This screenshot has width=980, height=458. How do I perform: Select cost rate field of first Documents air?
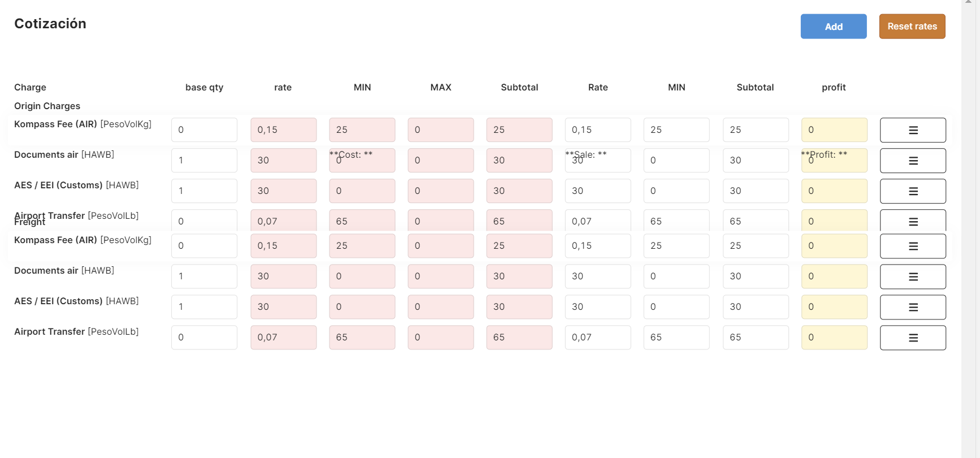(x=283, y=161)
